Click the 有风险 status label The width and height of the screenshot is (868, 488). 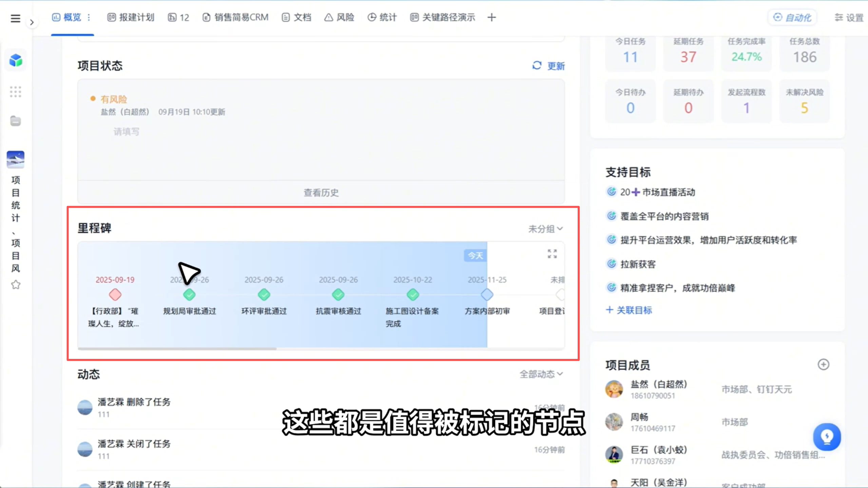click(x=114, y=99)
